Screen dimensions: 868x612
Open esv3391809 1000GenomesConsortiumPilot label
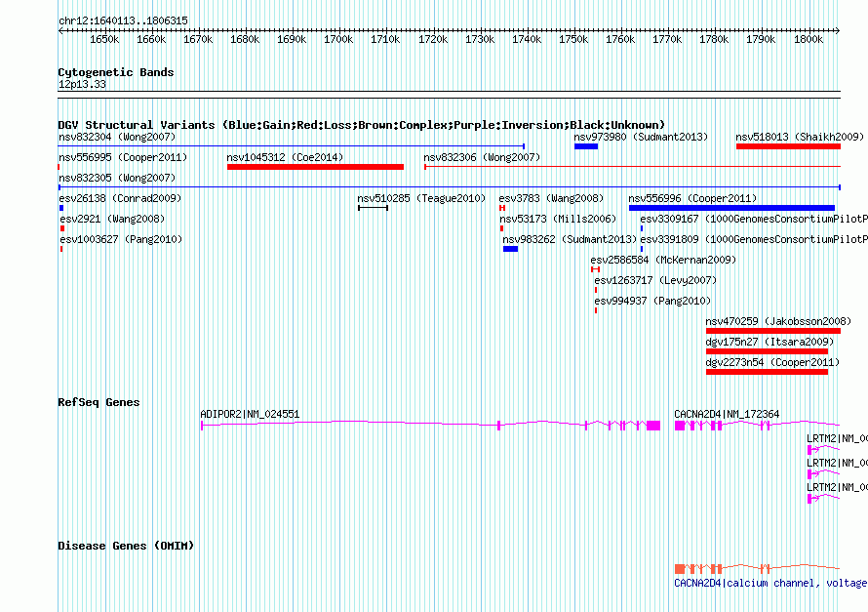coord(754,239)
